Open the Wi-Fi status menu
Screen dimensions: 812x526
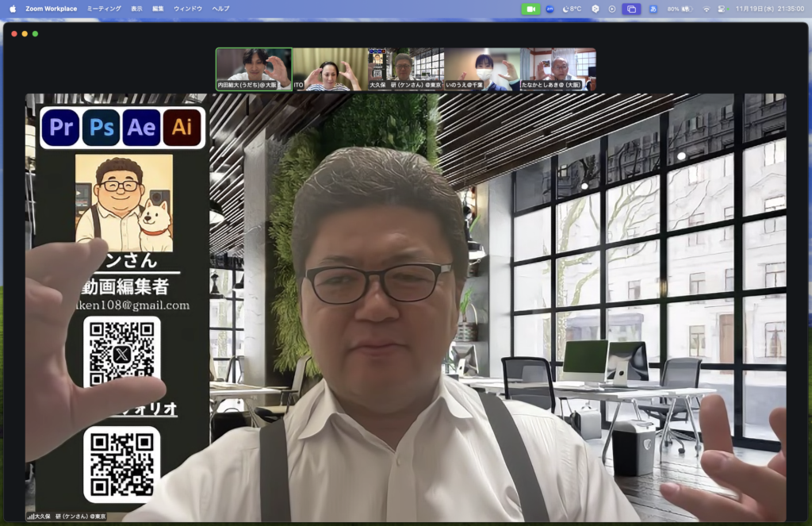(706, 9)
